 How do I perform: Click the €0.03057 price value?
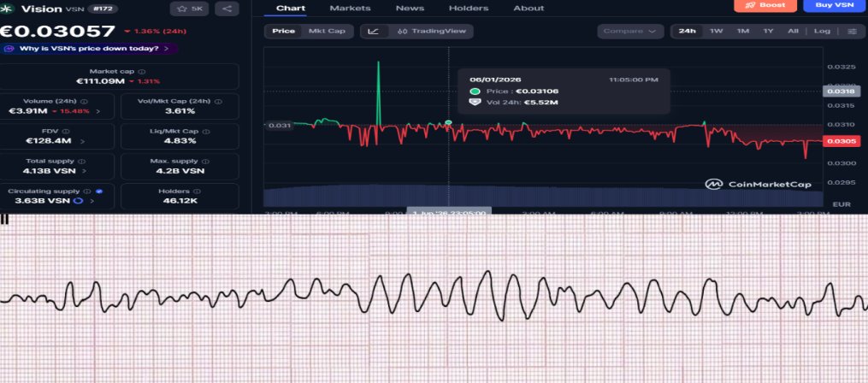(57, 32)
